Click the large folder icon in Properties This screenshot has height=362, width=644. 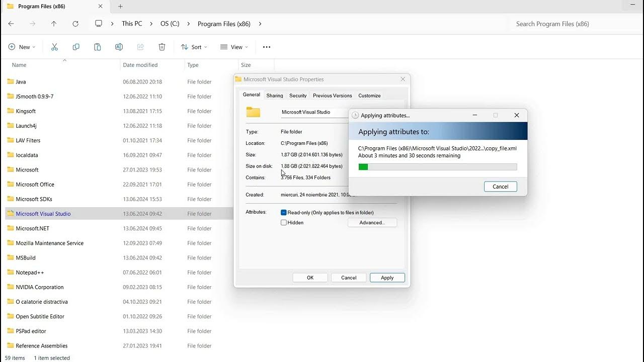[x=253, y=112]
